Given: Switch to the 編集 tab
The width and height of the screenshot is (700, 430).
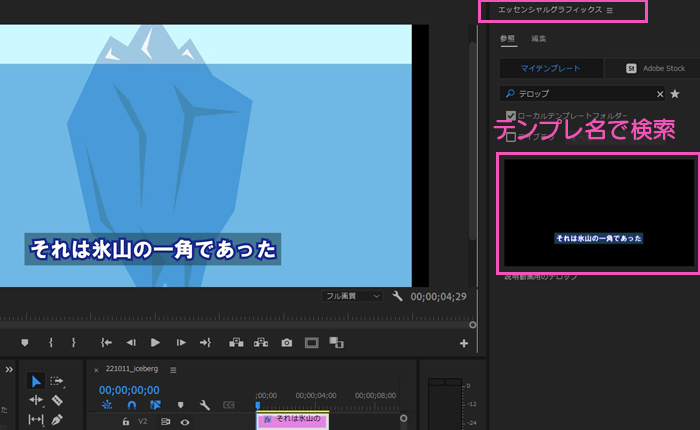Looking at the screenshot, I should pyautogui.click(x=539, y=39).
